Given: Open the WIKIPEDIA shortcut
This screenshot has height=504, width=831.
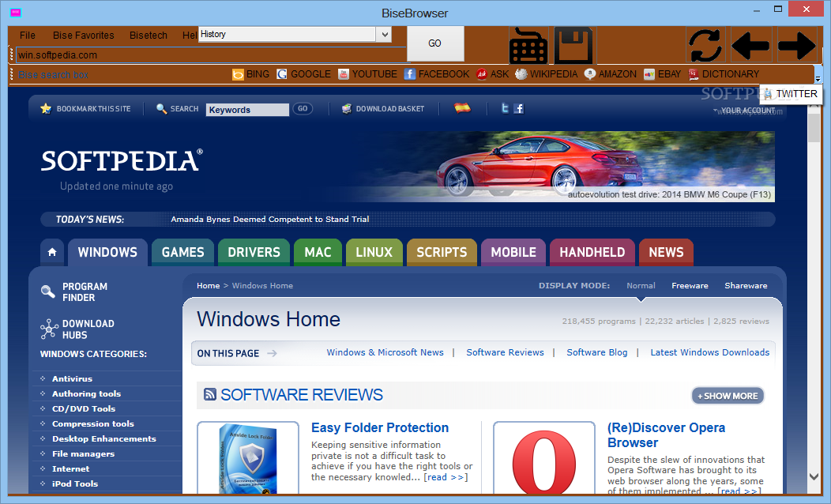Looking at the screenshot, I should [x=547, y=74].
